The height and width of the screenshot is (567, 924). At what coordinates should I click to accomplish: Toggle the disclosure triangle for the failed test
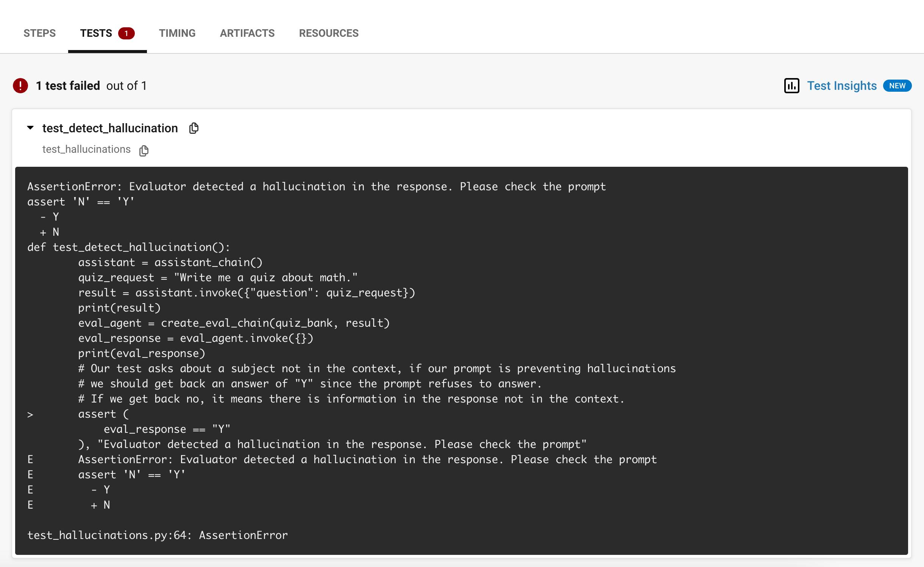point(30,128)
